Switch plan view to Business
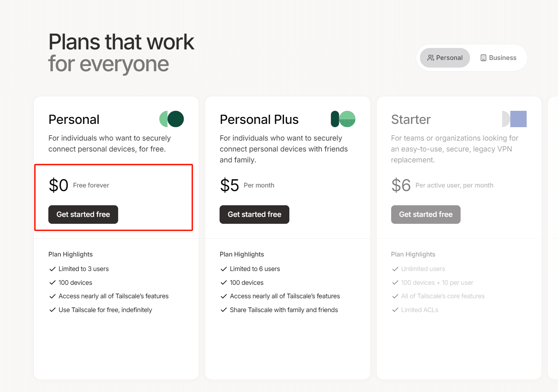The image size is (558, 392). tap(498, 58)
